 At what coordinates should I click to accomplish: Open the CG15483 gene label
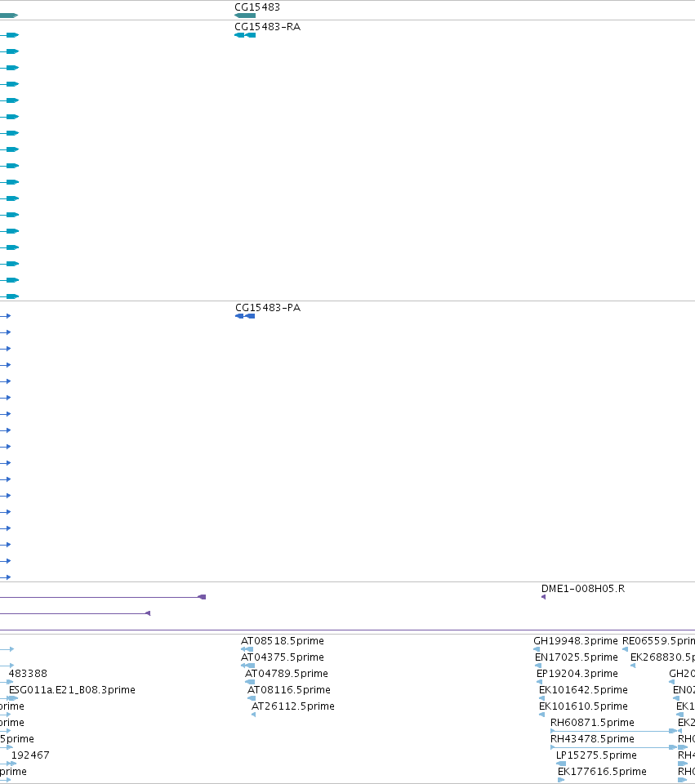[x=257, y=7]
